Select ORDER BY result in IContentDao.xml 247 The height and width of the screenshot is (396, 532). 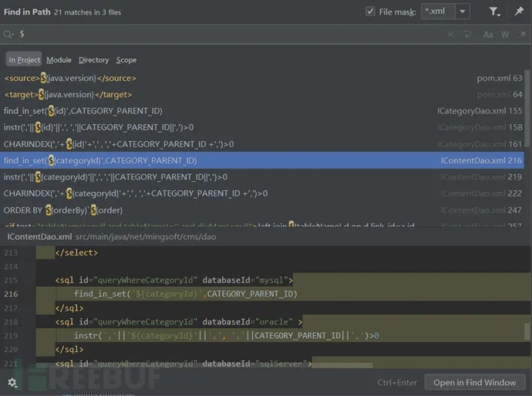click(231, 210)
